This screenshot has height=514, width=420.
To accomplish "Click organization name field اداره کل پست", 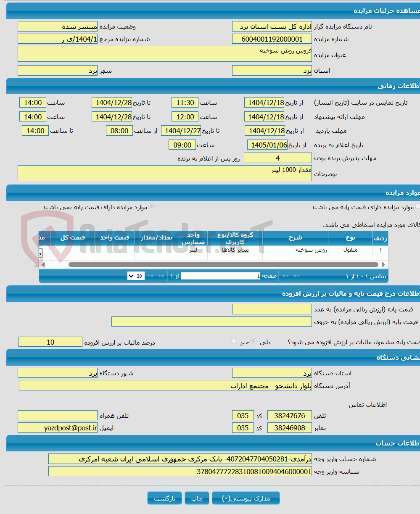I will point(272,26).
